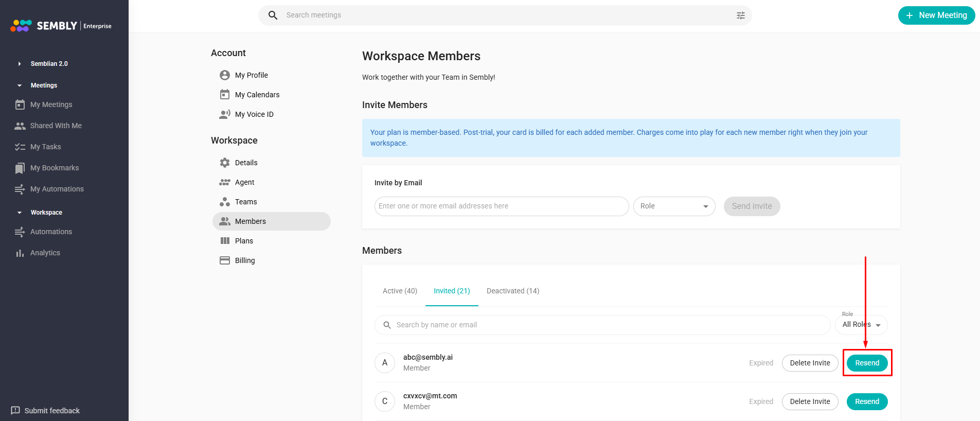Viewport: 980px width, 421px height.
Task: Click the Expired status for abc@sembly.ai
Action: click(x=761, y=363)
